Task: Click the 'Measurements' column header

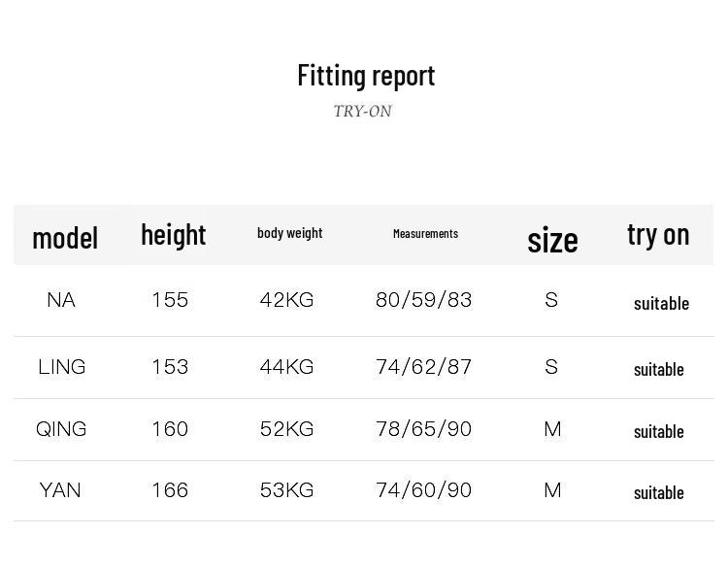Action: click(x=425, y=234)
